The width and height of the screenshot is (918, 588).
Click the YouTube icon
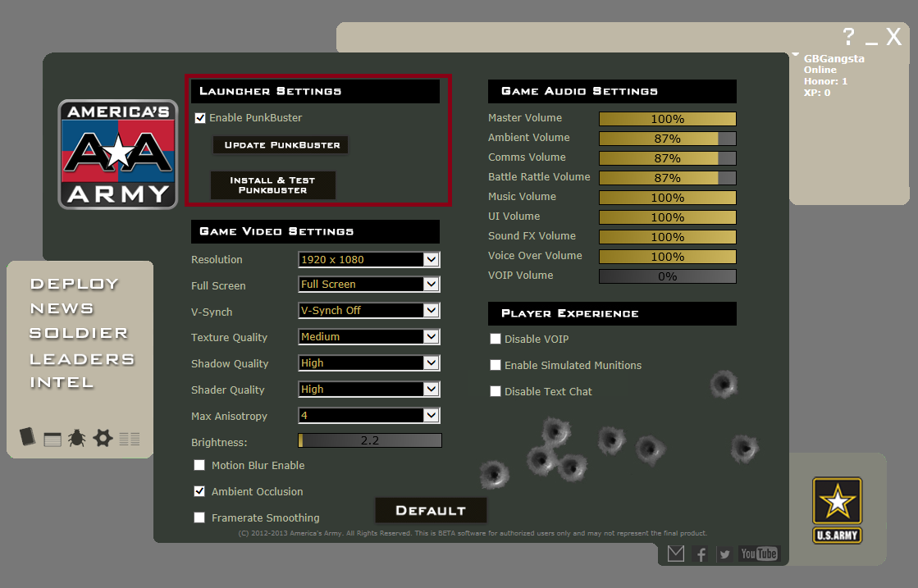click(x=759, y=554)
